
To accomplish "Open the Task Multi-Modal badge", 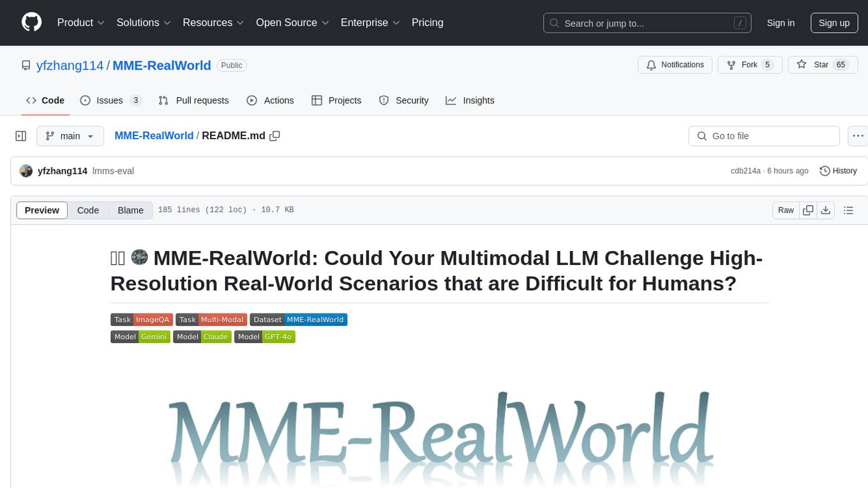I will (211, 319).
